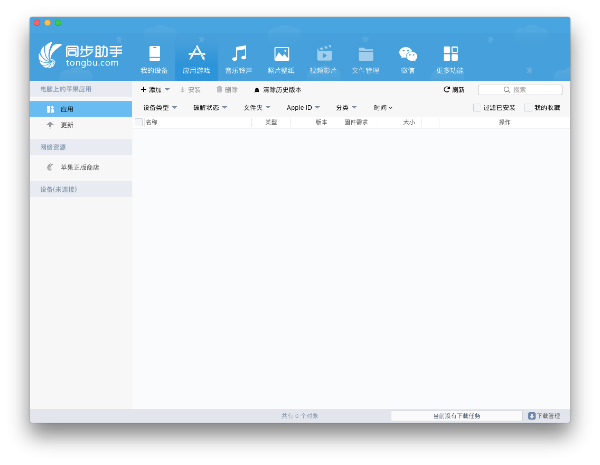Expand the folder filter dropdown
This screenshot has width=600, height=465.
point(257,108)
